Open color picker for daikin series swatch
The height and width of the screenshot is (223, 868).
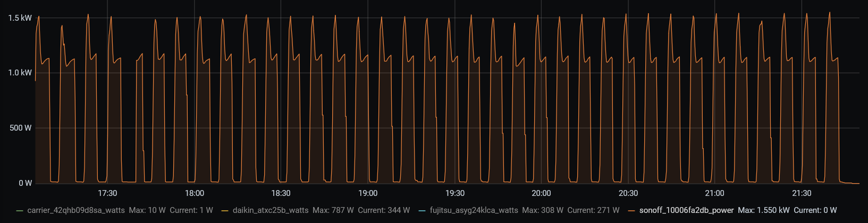point(224,211)
